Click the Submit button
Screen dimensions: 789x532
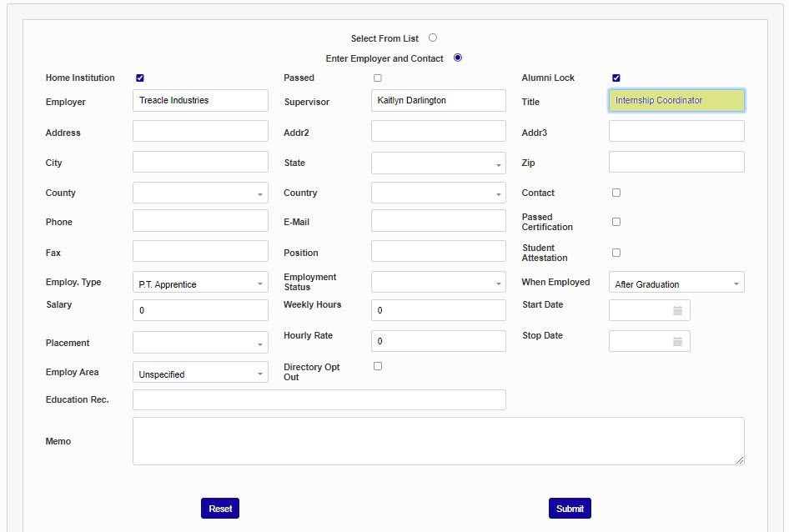tap(570, 509)
